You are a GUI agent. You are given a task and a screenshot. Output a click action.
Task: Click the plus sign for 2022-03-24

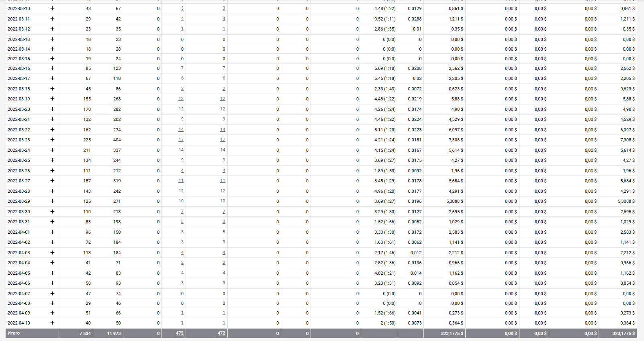(x=52, y=150)
